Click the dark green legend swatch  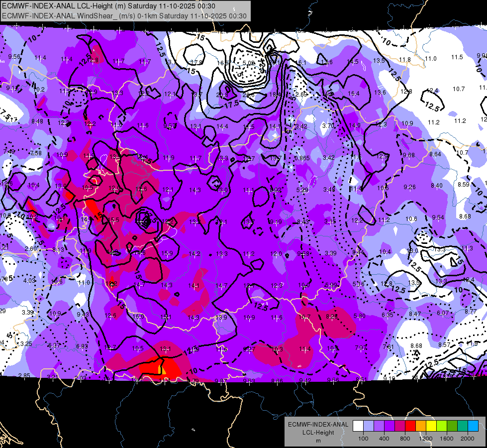click(x=452, y=426)
